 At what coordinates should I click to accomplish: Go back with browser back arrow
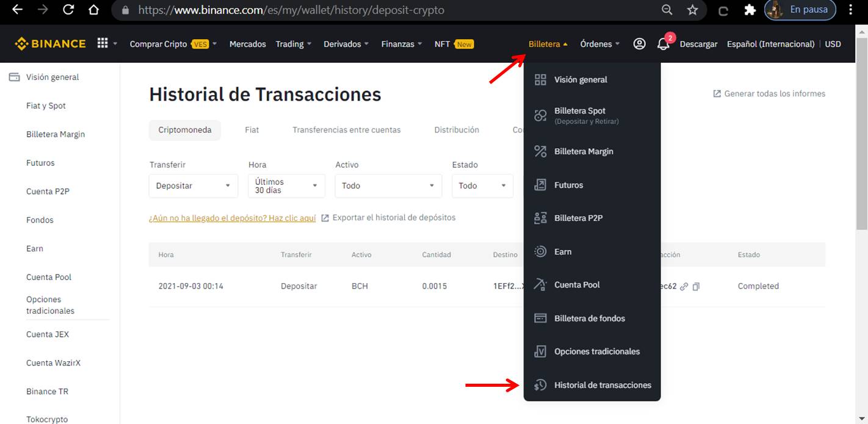18,10
